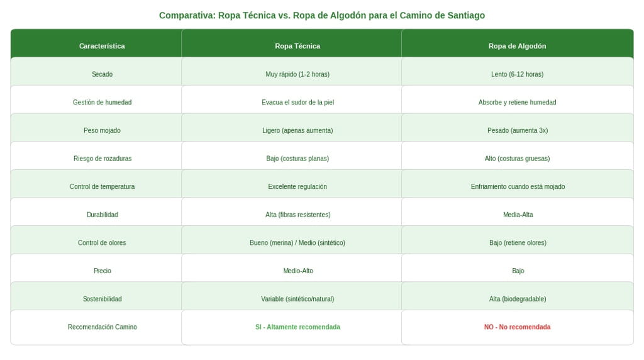Select the 'Riesgo de rozaduras' row label
Image resolution: width=644 pixels, height=360 pixels.
click(x=102, y=159)
